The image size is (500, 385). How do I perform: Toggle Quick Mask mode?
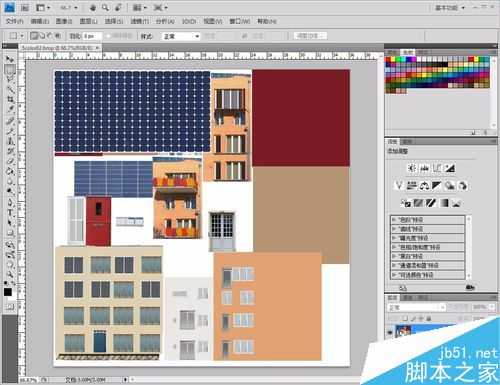(x=10, y=307)
